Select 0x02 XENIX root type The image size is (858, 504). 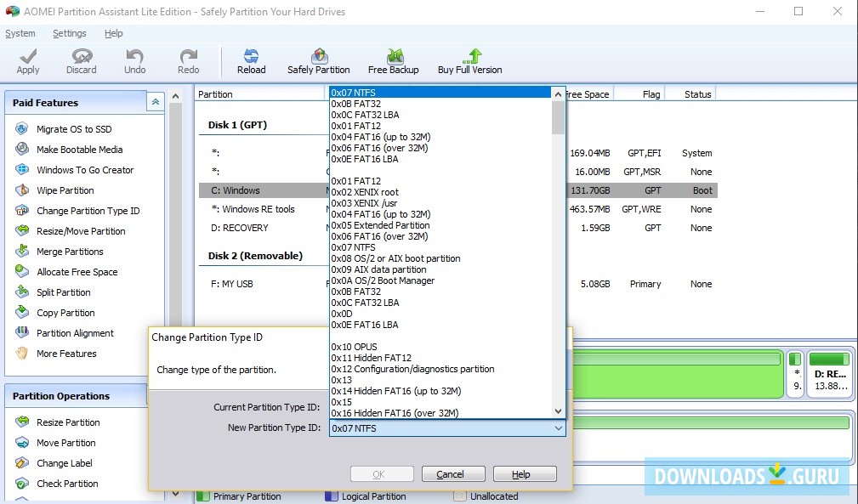coord(440,192)
